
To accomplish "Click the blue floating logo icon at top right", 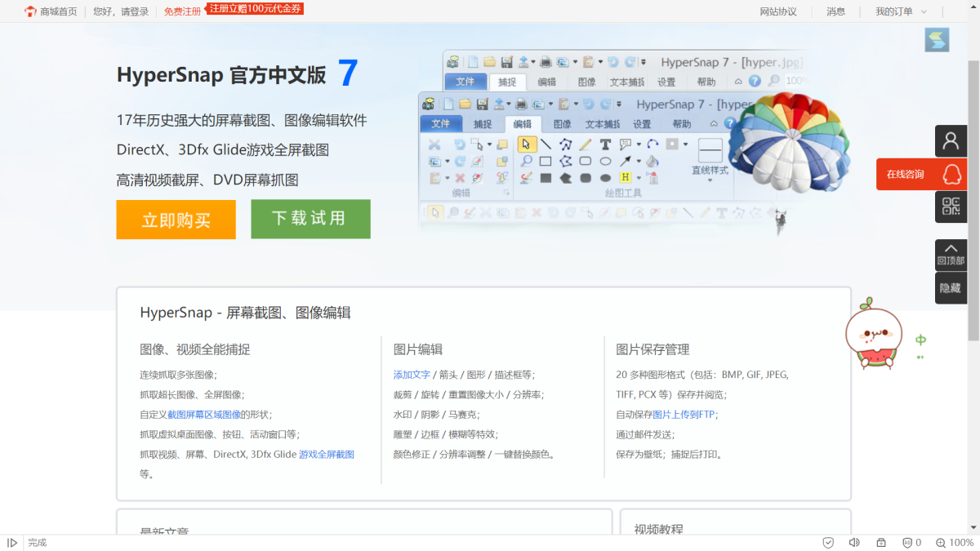I will point(937,40).
